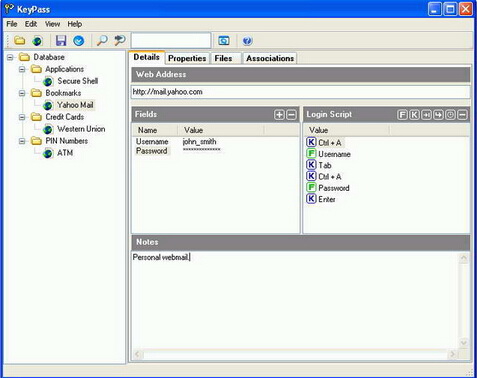Open help via the question mark icon
The image size is (477, 378).
247,41
